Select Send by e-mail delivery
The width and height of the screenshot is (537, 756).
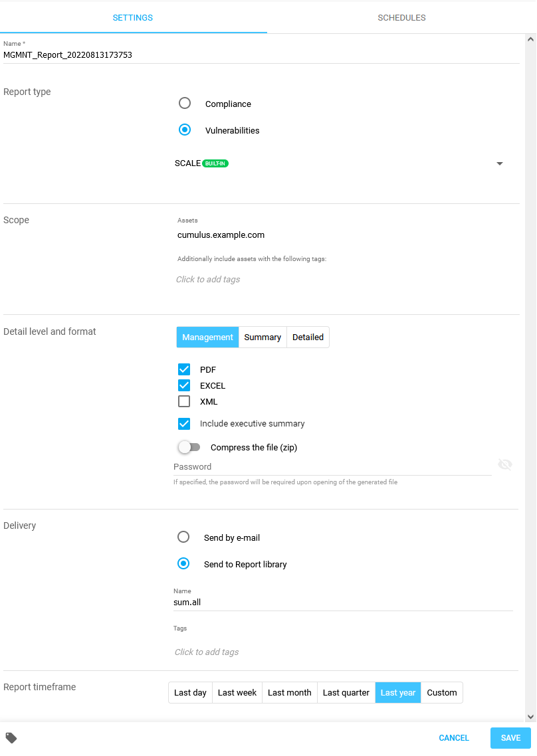[x=183, y=537]
